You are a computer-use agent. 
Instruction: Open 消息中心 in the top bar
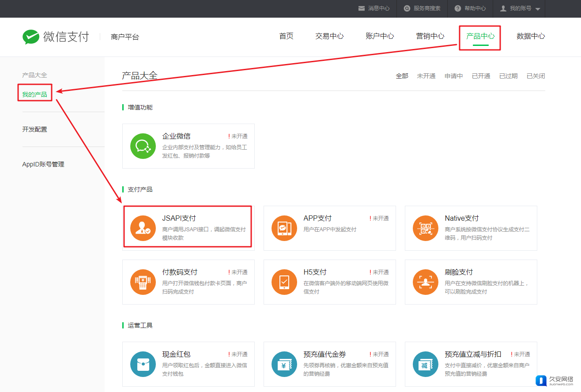(x=379, y=8)
